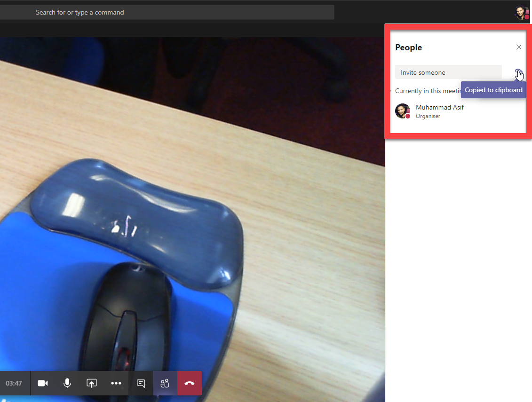Open profile menu from top-right avatar
Screen dimensions: 532x402
point(521,13)
